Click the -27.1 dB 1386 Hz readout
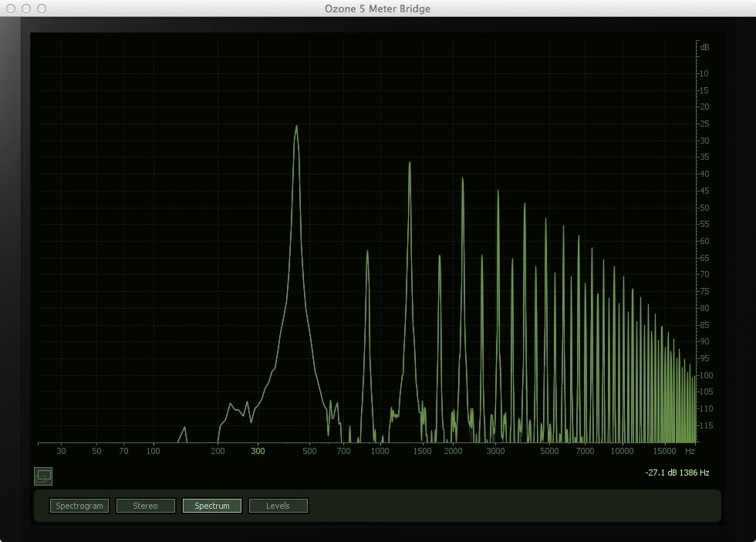The height and width of the screenshot is (542, 756). [677, 473]
